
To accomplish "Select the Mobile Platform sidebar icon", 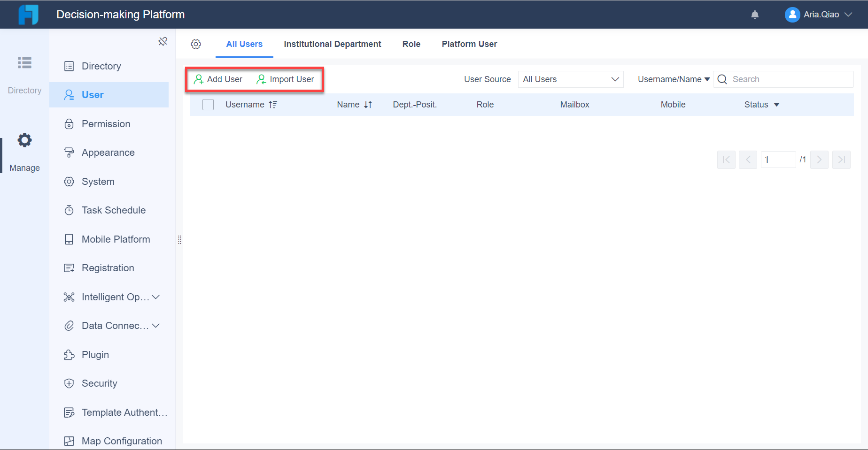I will point(69,239).
